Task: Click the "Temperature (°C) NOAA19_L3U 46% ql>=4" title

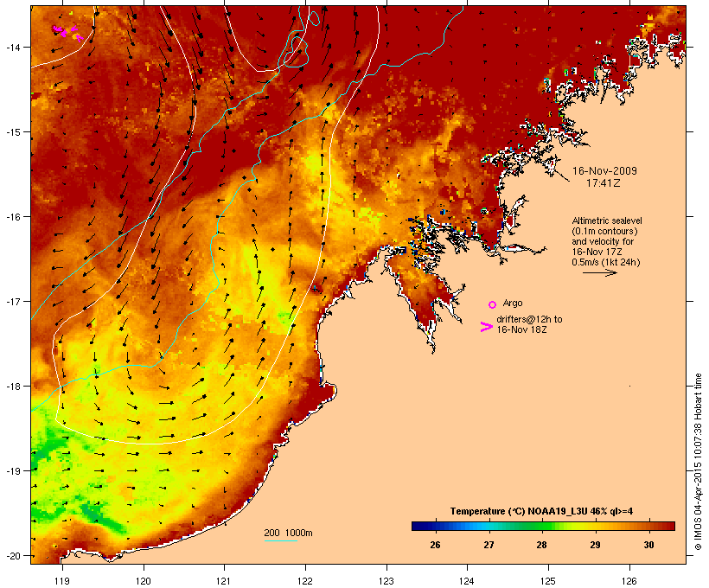Action: [x=541, y=511]
